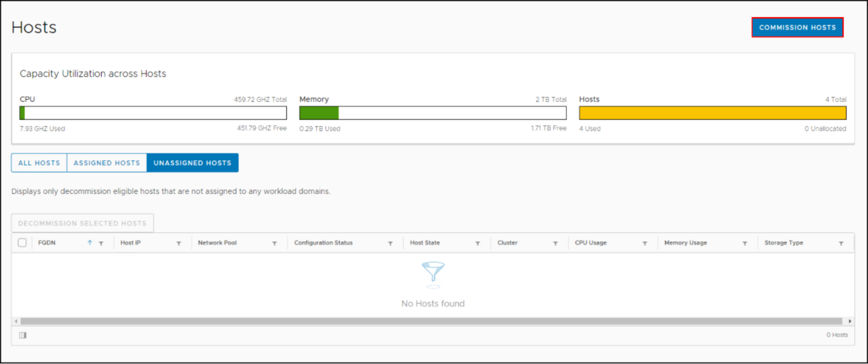
Task: Click the FQDN column header
Action: pos(47,243)
